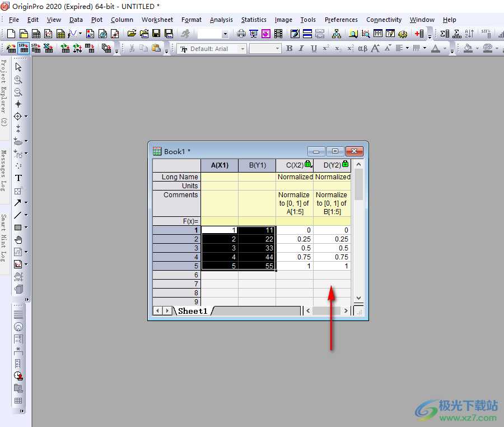Click the Import Single ASCII icon
Image resolution: width=504 pixels, height=427 pixels.
tap(24, 49)
